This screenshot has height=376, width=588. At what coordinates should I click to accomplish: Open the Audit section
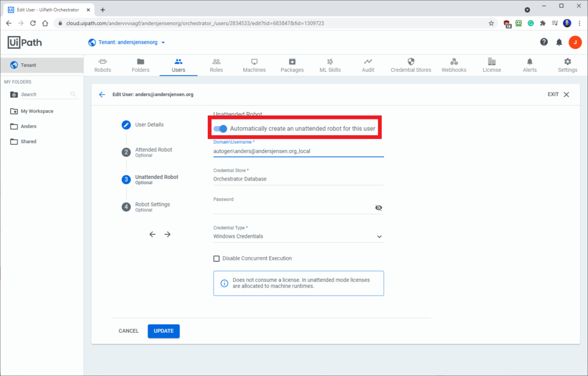[x=368, y=66]
